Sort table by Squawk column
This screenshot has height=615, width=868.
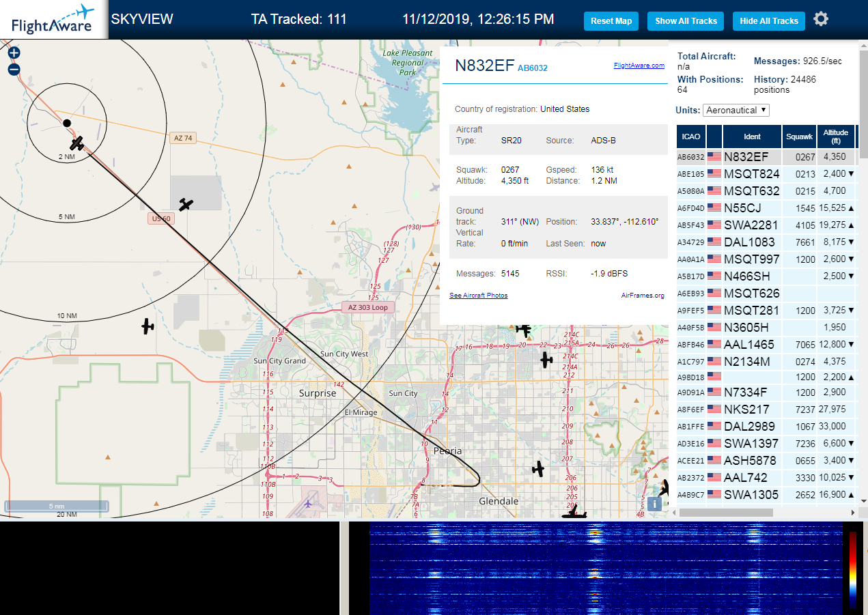[x=799, y=137]
